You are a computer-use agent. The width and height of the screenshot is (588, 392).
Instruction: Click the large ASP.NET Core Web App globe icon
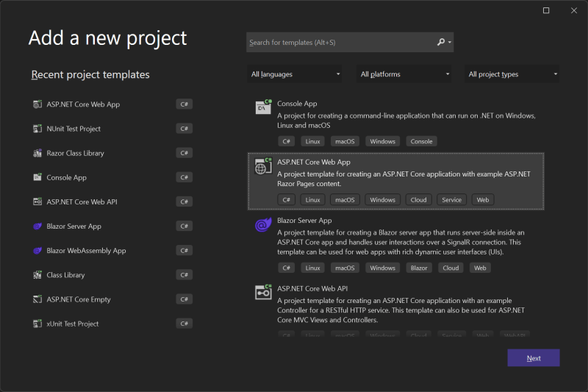[263, 166]
